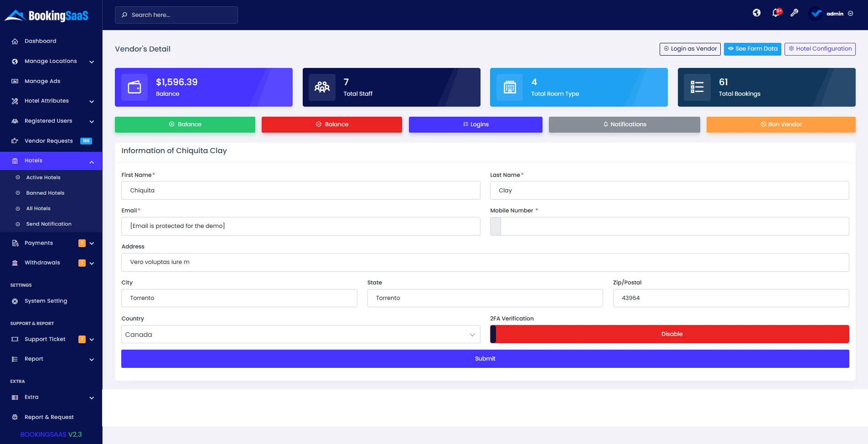
Task: Open the Dashboard from sidebar
Action: tap(40, 41)
